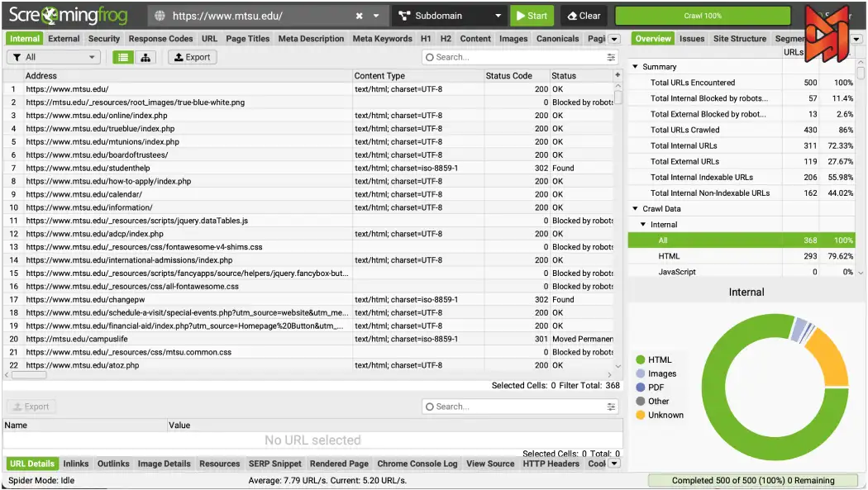Open the Inlinks bottom tab
The image size is (868, 490).
(76, 464)
